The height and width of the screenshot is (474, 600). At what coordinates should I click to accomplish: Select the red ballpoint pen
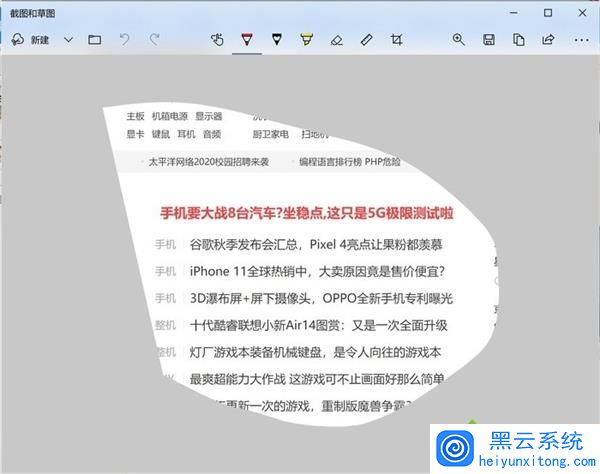pos(247,40)
